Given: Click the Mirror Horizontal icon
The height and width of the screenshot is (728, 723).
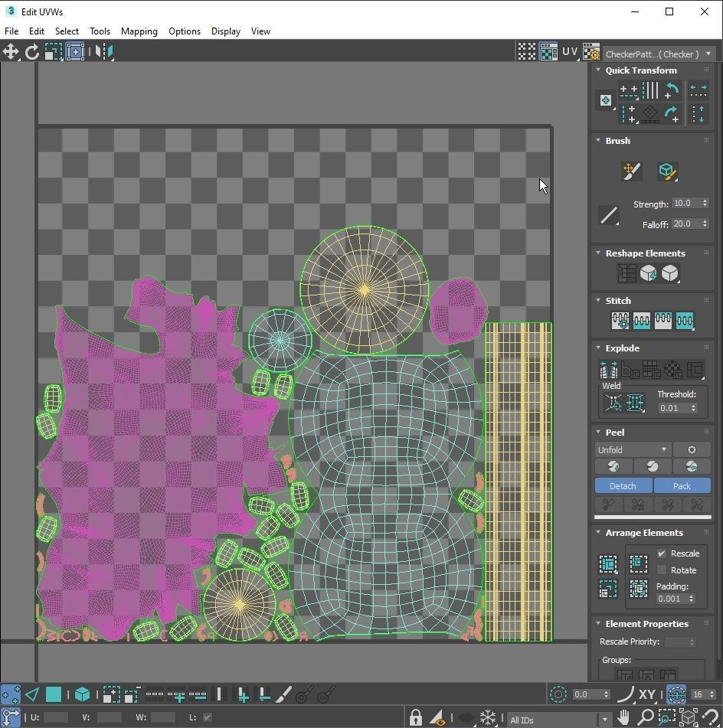Looking at the screenshot, I should click(x=104, y=51).
